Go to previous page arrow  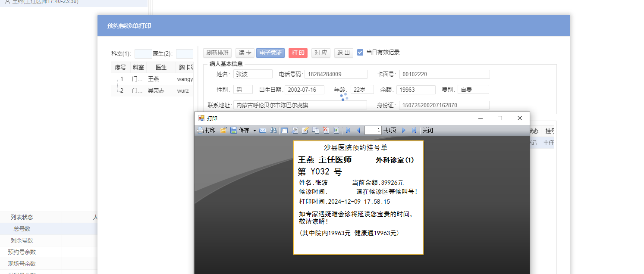click(358, 130)
